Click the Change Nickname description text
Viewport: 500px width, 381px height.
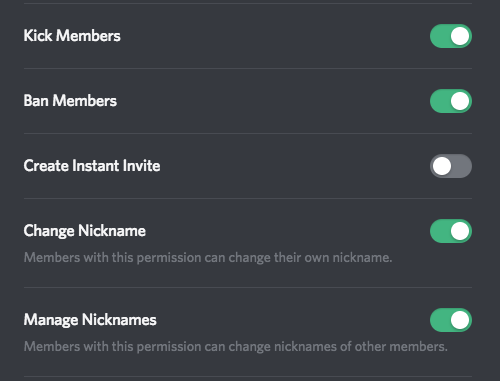click(x=208, y=258)
